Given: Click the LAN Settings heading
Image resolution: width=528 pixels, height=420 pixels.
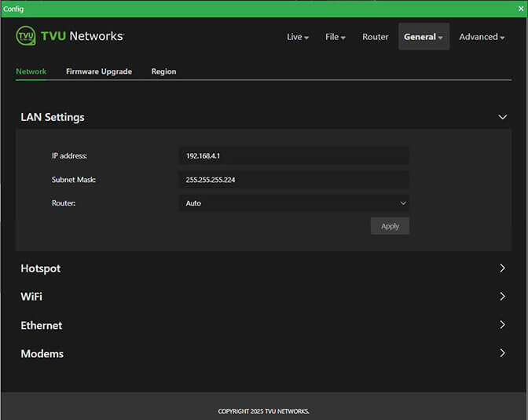Looking at the screenshot, I should [53, 117].
